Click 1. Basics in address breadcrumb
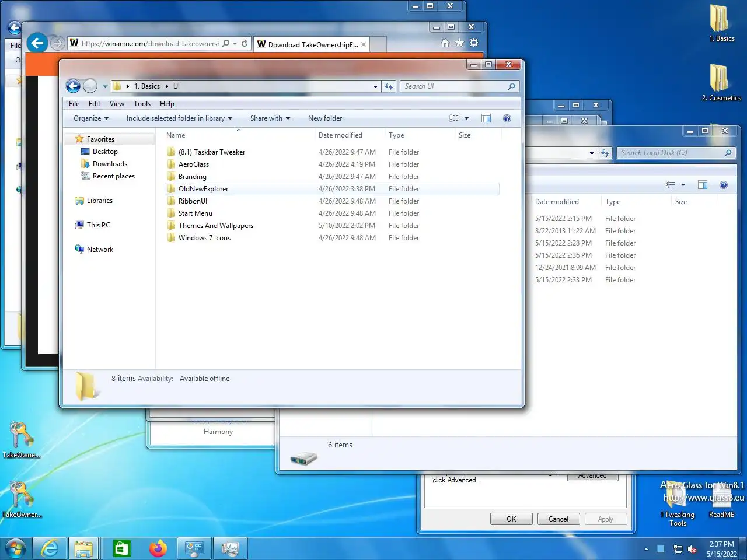 point(147,86)
